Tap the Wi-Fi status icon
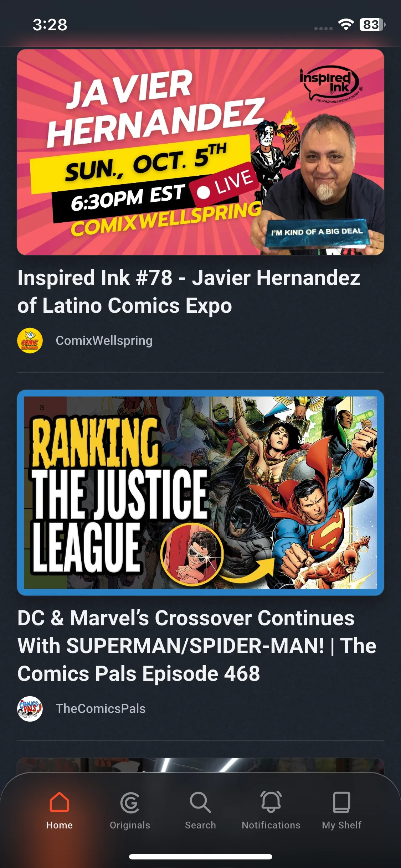Viewport: 401px width, 868px height. click(346, 25)
